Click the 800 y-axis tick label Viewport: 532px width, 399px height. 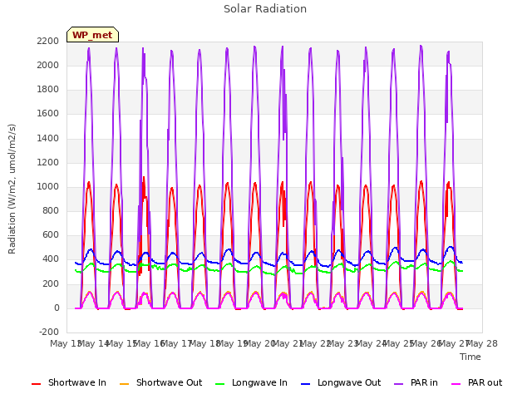click(x=51, y=211)
